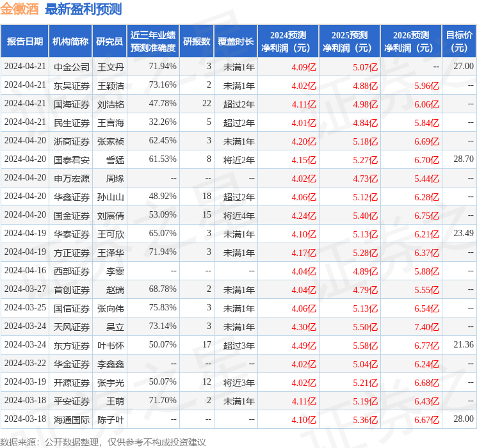
Task: Select the 覆盖时长 column header
Action: coord(236,42)
